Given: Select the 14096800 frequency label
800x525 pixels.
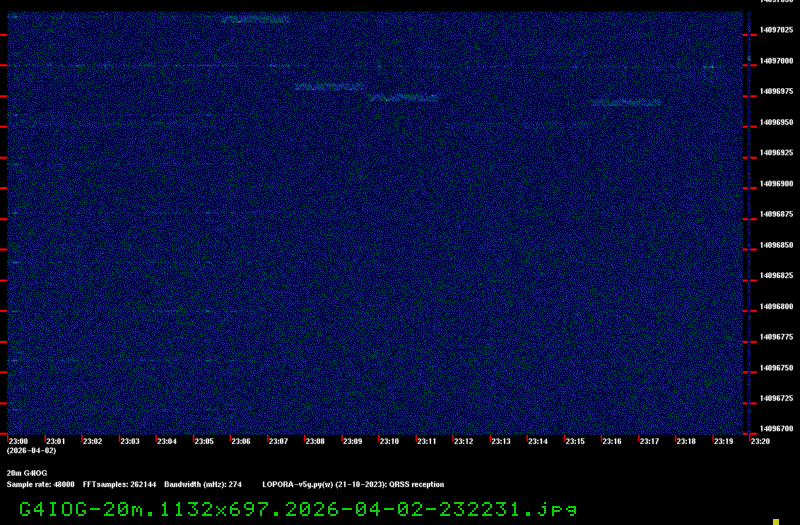Looking at the screenshot, I should pos(776,306).
